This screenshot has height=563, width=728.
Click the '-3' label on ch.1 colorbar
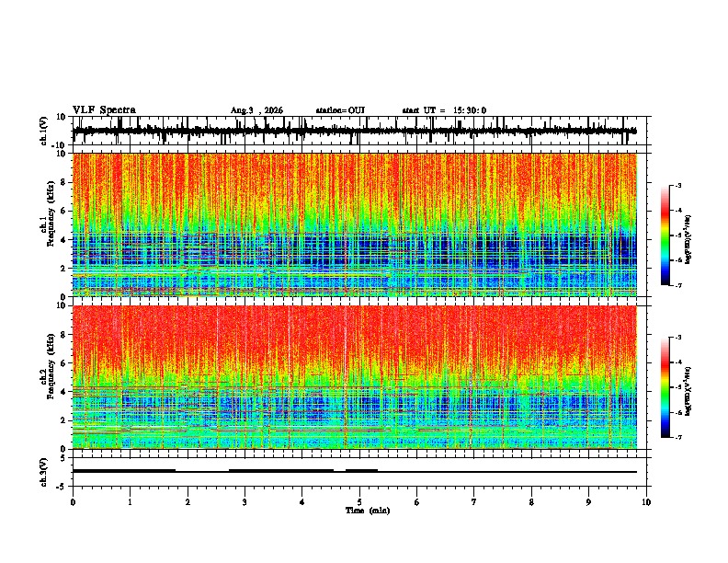[x=677, y=185]
